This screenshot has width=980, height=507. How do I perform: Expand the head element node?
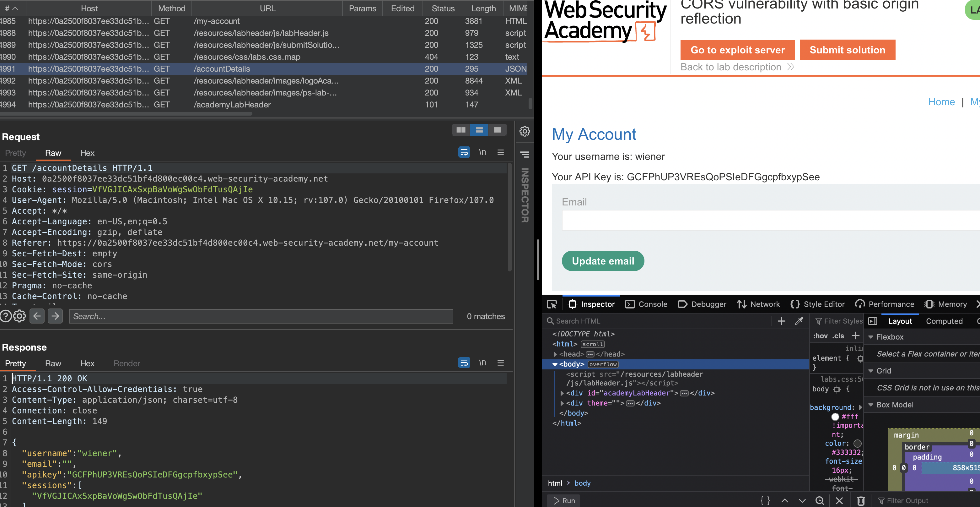[x=555, y=354]
